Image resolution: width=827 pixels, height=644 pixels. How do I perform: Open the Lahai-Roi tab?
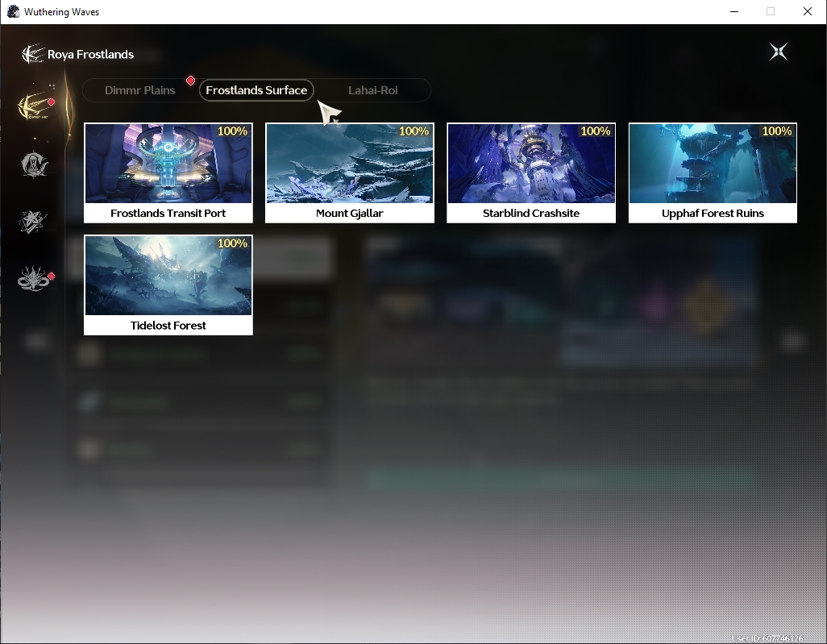pyautogui.click(x=372, y=90)
